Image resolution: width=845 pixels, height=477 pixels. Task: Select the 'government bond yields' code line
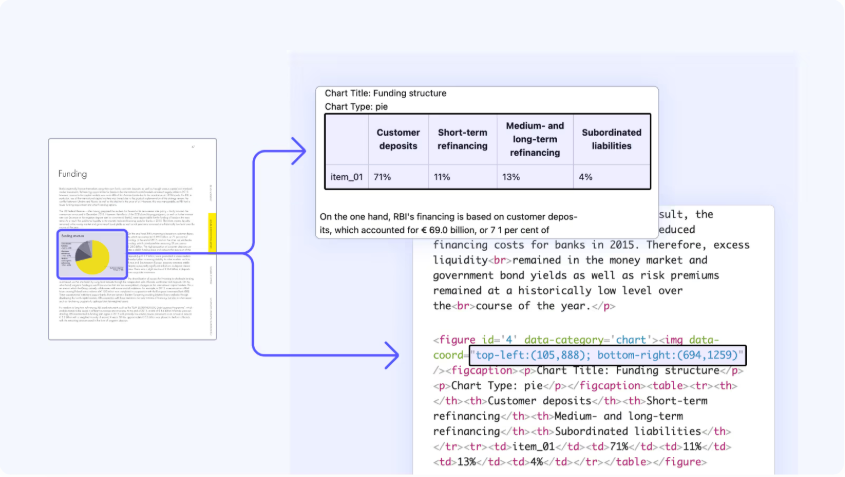[x=576, y=275]
